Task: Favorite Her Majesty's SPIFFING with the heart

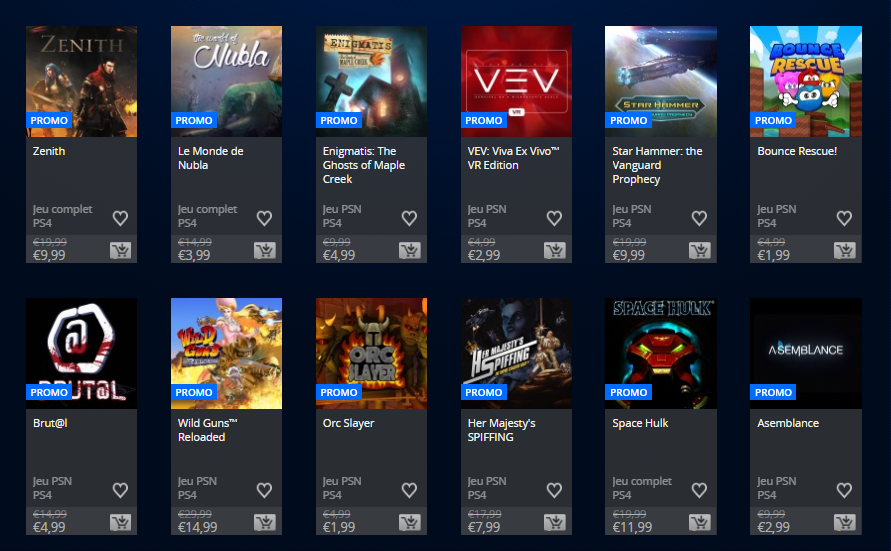Action: (x=555, y=490)
